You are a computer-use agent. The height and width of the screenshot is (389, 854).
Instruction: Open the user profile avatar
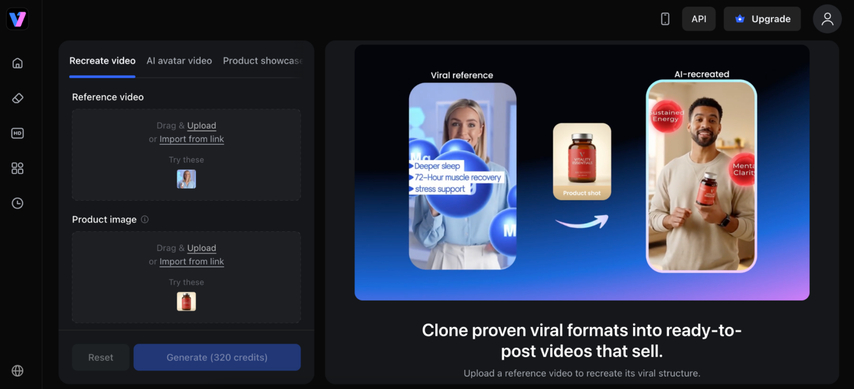click(827, 19)
